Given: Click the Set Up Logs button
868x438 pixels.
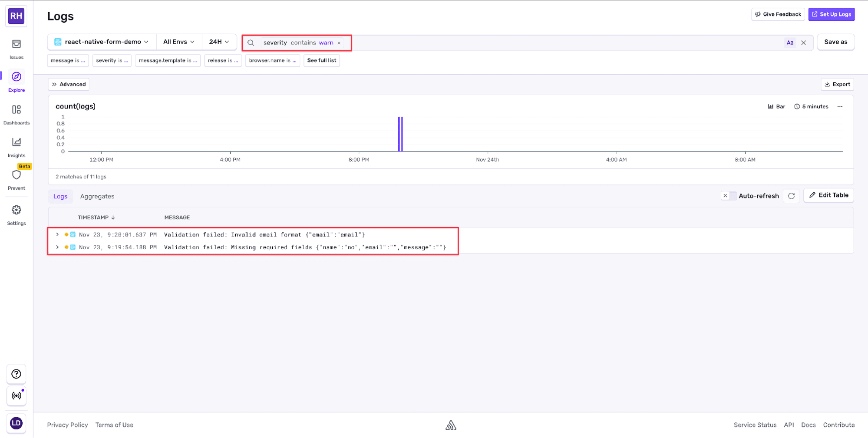Looking at the screenshot, I should pos(831,14).
